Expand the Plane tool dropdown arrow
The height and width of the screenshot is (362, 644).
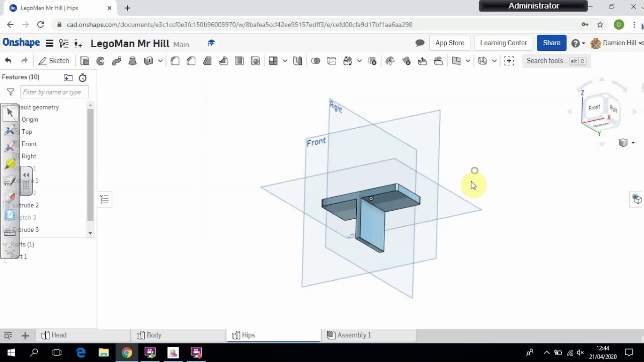468,61
